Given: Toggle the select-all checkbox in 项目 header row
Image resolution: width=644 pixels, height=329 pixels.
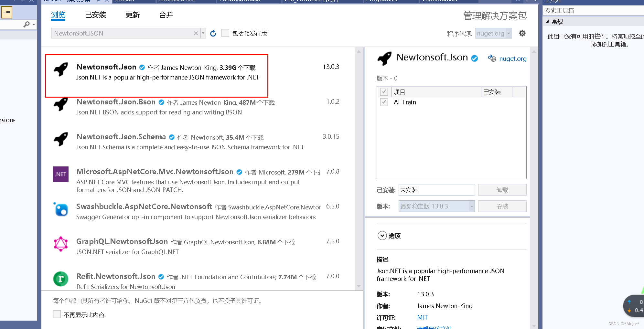Looking at the screenshot, I should tap(384, 92).
